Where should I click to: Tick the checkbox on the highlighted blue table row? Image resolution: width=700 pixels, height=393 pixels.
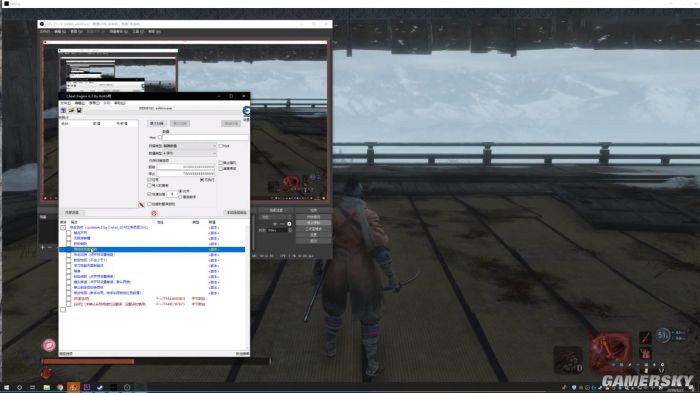coord(68,249)
